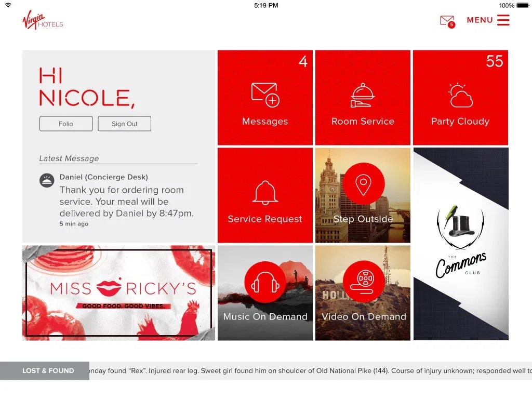Tap the Service Request bell icon

265,193
